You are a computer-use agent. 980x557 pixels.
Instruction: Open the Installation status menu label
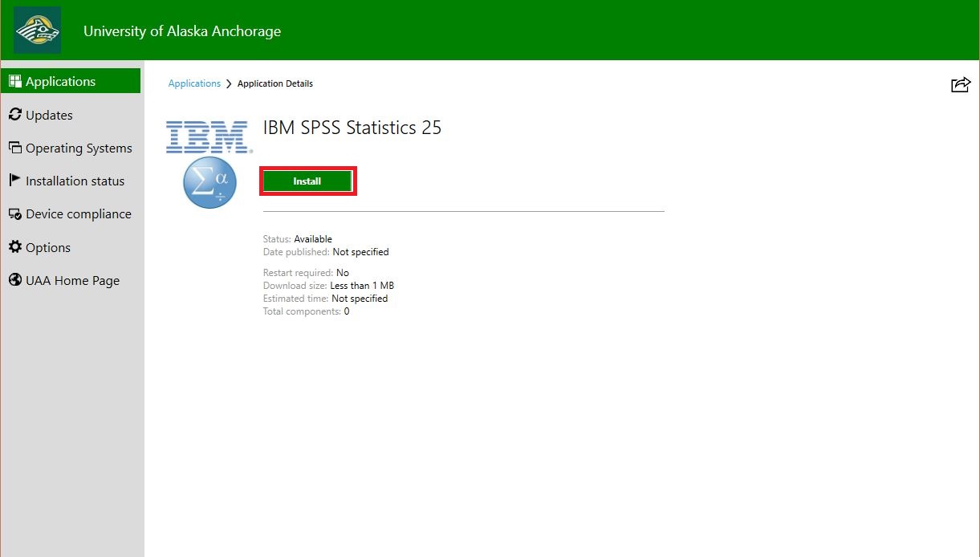click(75, 181)
